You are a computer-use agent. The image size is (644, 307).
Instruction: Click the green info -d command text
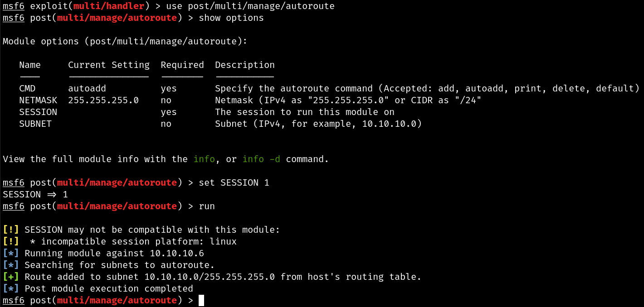pos(261,159)
